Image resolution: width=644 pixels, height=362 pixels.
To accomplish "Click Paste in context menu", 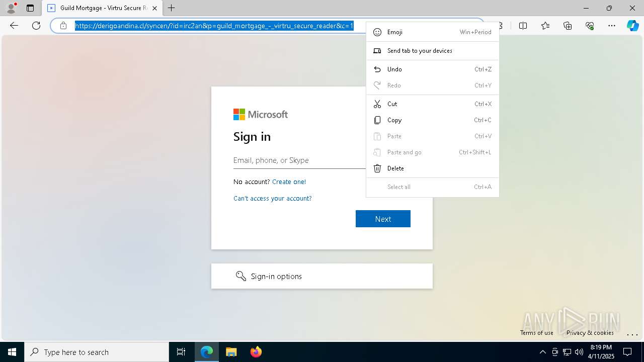I will 433,136.
